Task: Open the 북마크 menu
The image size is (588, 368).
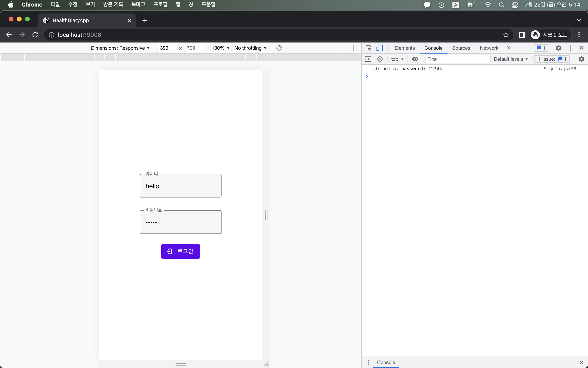Action: (138, 5)
